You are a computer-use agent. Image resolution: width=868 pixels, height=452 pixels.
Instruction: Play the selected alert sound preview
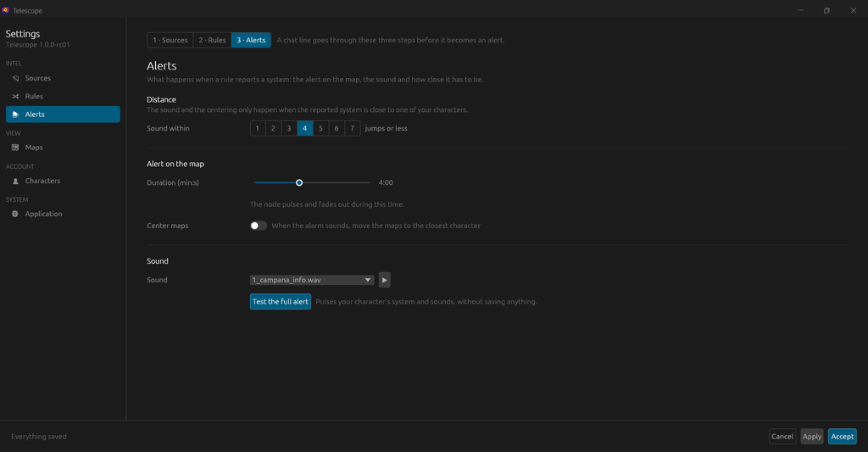385,280
